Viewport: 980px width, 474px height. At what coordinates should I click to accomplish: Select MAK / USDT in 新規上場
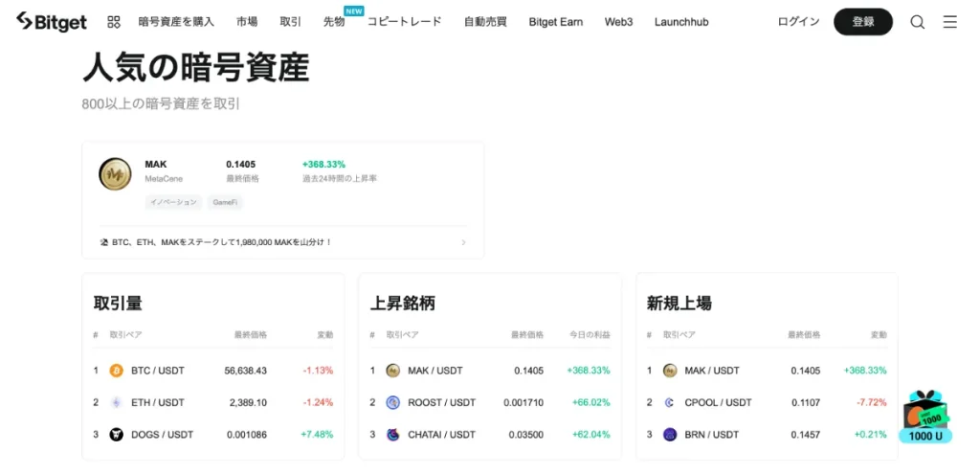[712, 371]
